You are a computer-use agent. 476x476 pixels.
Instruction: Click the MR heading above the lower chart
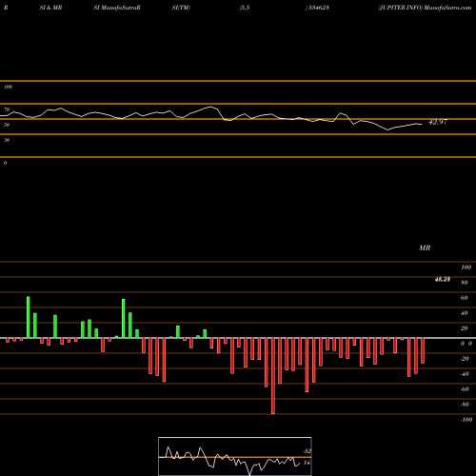click(x=425, y=248)
